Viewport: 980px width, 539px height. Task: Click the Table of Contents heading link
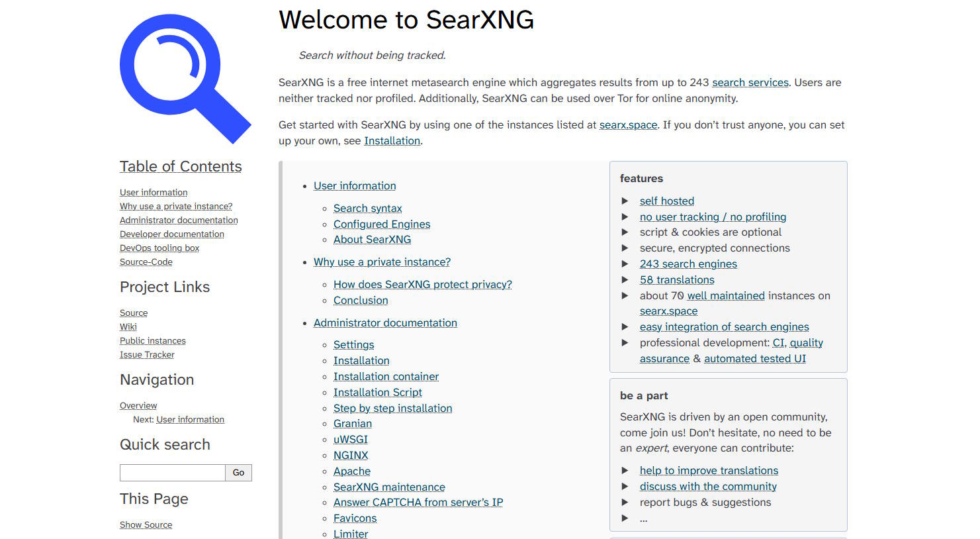click(x=181, y=166)
